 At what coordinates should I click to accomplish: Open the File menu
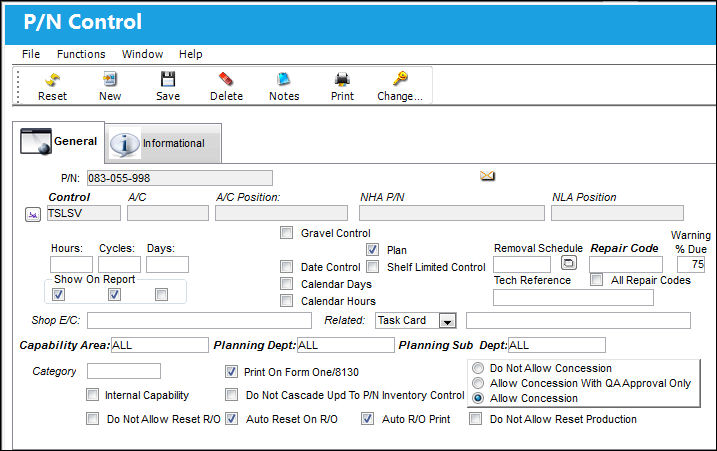tap(31, 54)
